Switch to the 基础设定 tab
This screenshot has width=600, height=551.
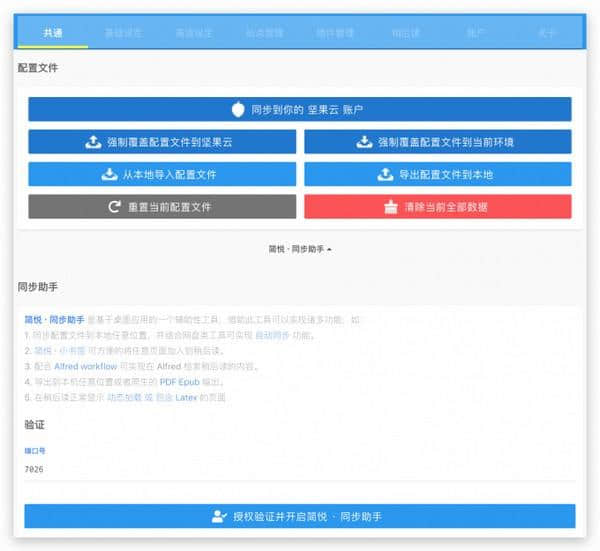(x=123, y=33)
